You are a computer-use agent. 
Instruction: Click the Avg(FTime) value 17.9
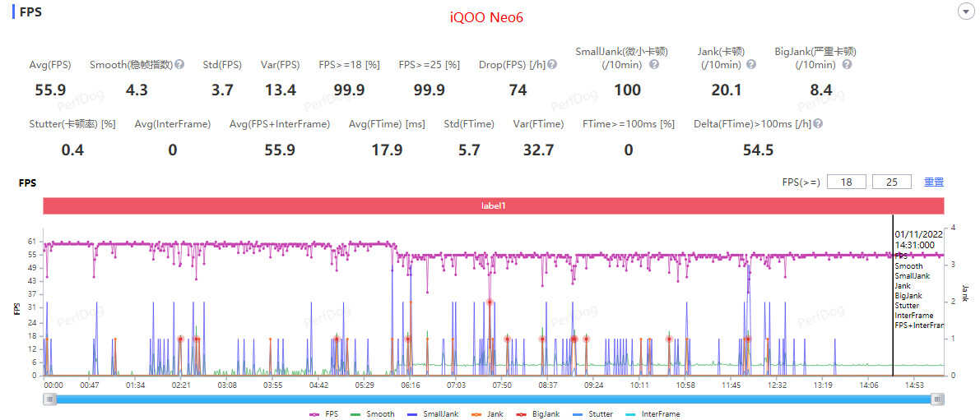click(386, 150)
